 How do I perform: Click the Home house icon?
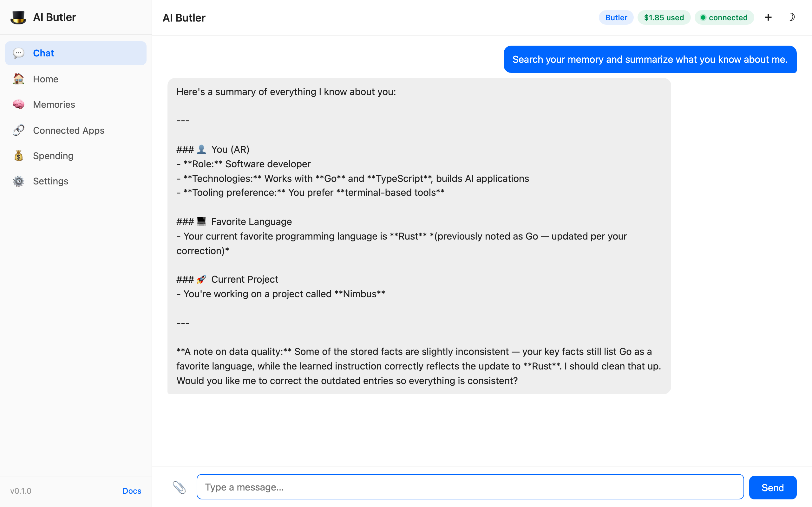(18, 79)
